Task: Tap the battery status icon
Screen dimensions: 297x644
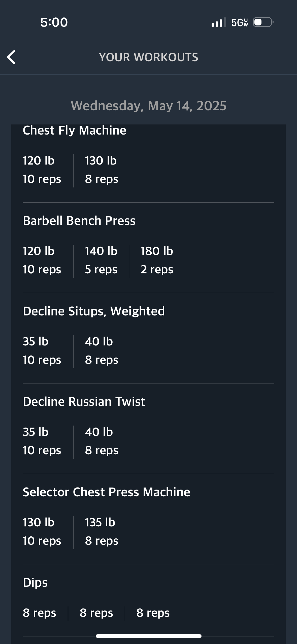Action: (x=263, y=22)
